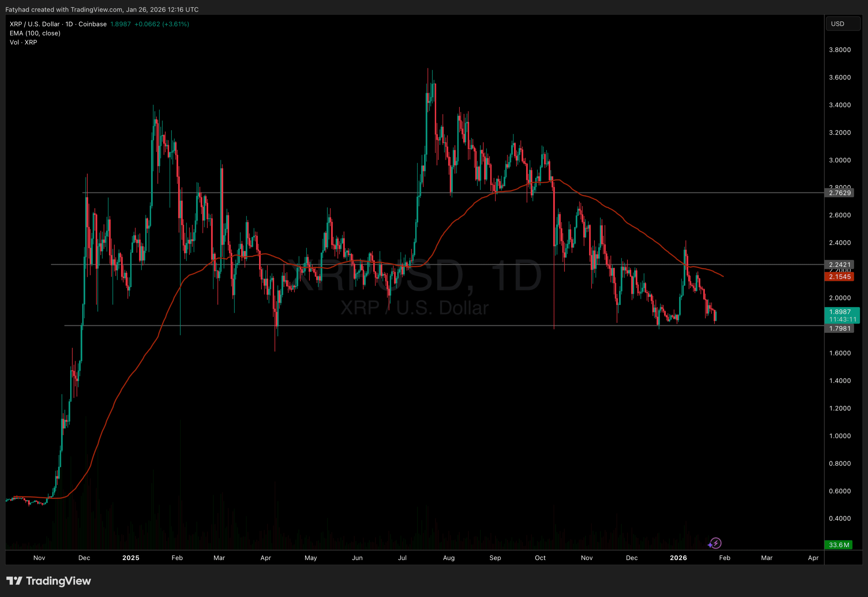Click the 2.2421 mid-level line label
Viewport: 868px width, 597px height.
click(x=840, y=265)
